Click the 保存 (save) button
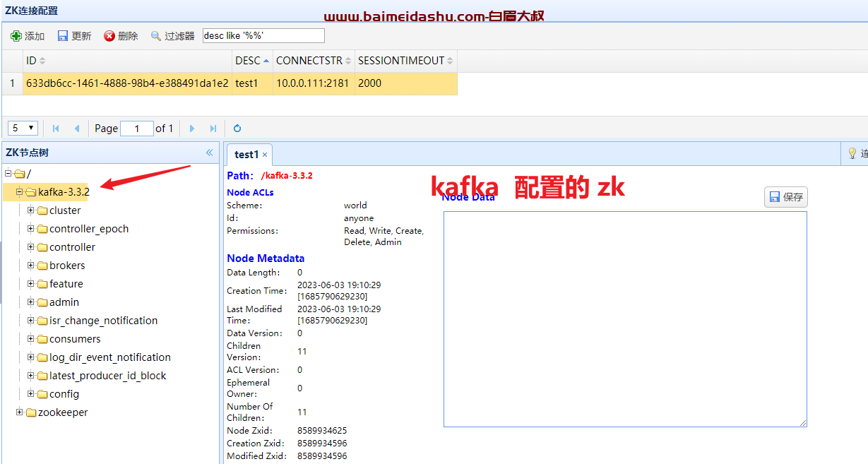The width and height of the screenshot is (868, 464). click(786, 197)
